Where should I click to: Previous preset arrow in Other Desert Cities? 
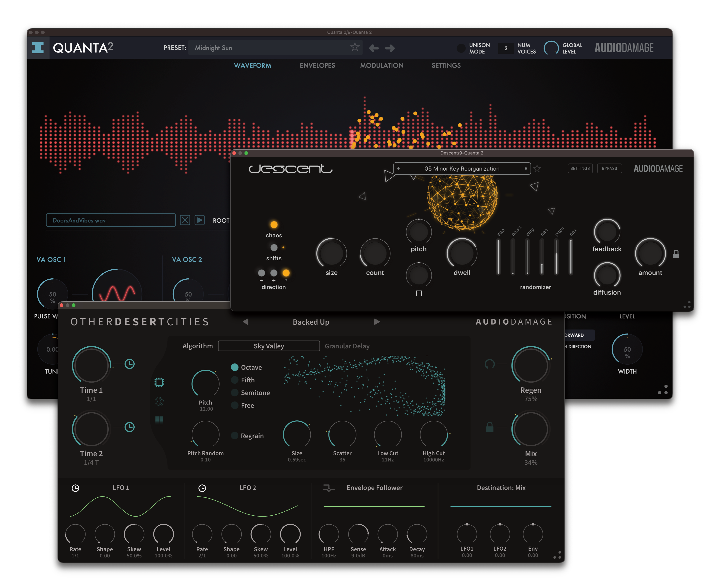[x=246, y=322]
